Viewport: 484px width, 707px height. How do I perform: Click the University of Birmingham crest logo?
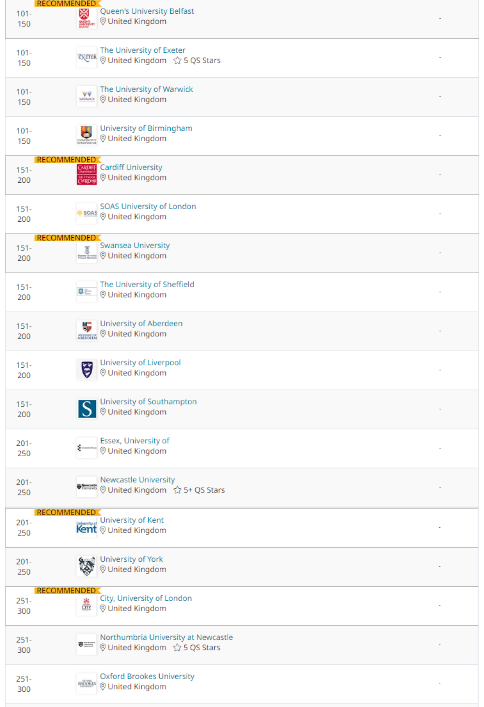tap(87, 135)
